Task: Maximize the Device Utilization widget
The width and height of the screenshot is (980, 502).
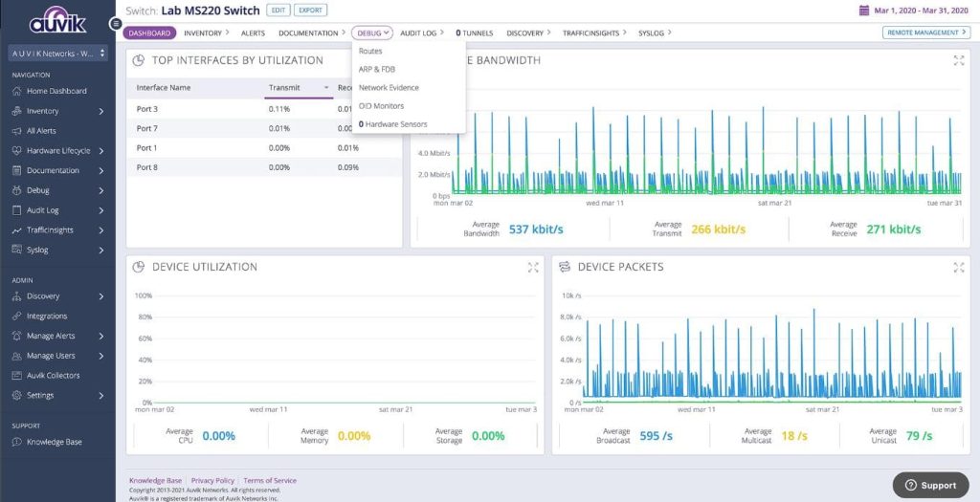Action: point(532,267)
